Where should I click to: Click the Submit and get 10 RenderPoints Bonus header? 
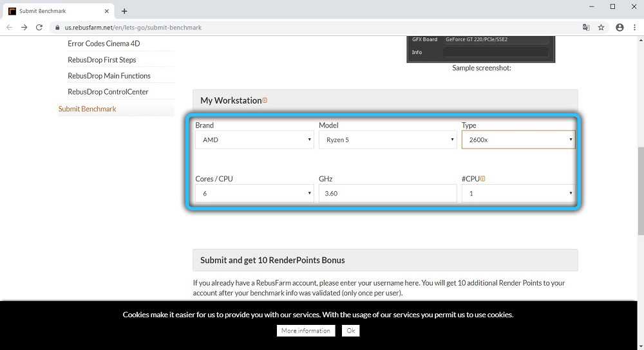(x=385, y=260)
